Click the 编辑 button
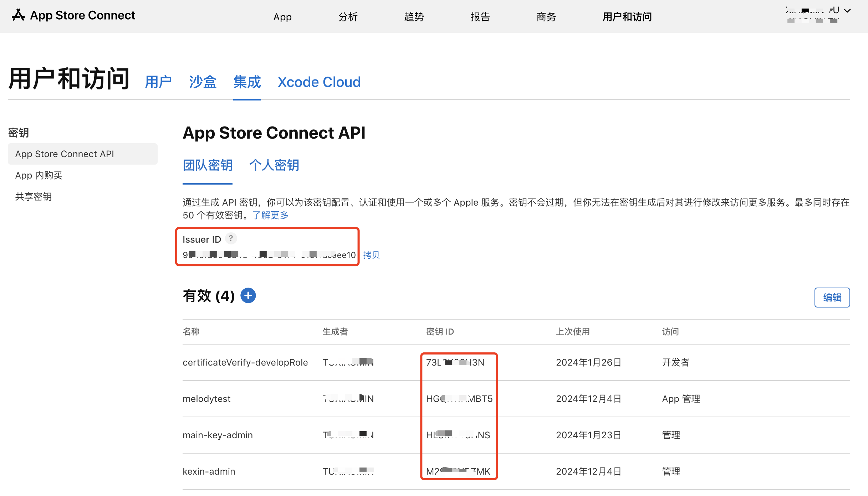The image size is (868, 496). (x=832, y=298)
